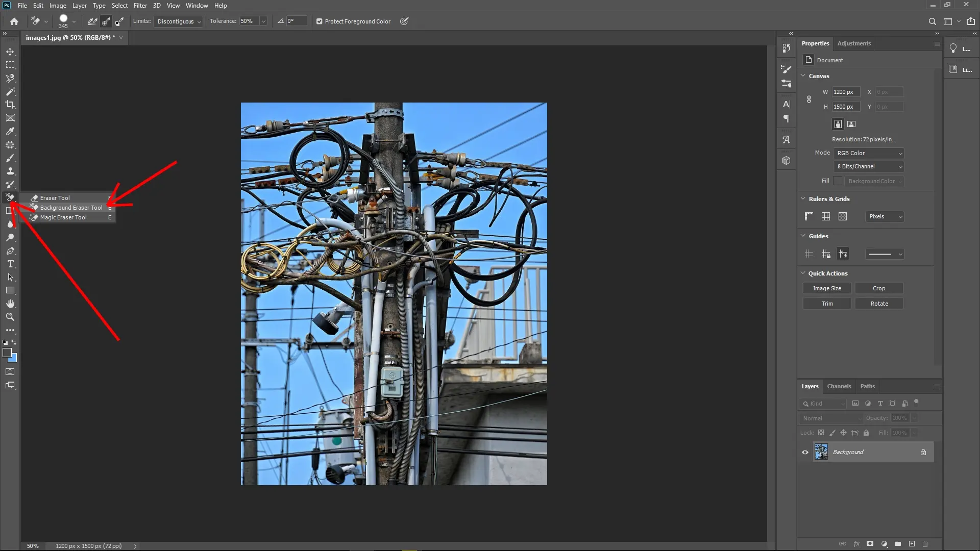Select the Move tool
This screenshot has height=551, width=980.
click(10, 52)
